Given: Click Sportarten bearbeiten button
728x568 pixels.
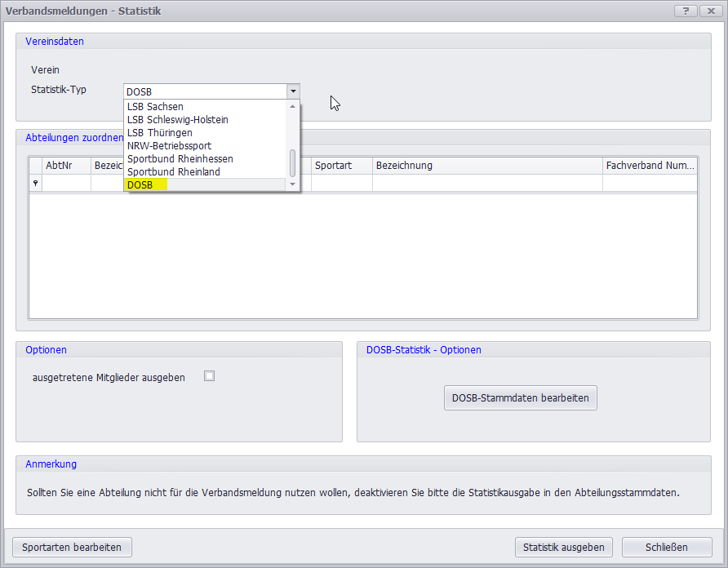Looking at the screenshot, I should (72, 547).
